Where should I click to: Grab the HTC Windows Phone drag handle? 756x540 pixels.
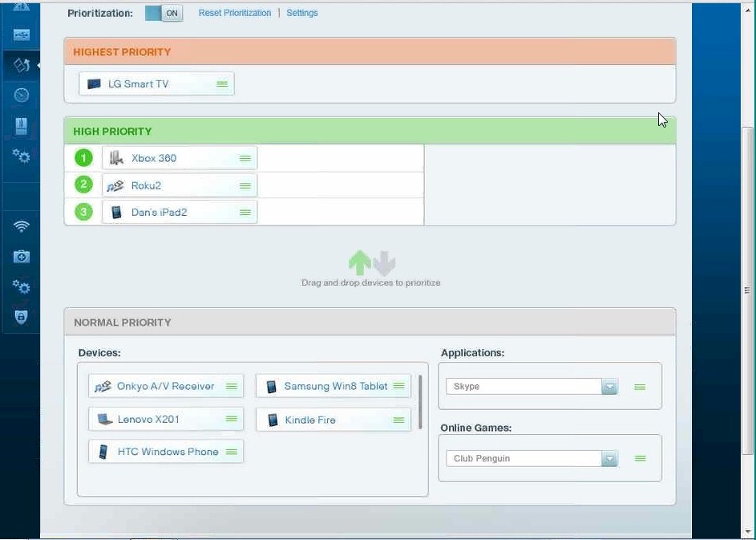click(232, 452)
